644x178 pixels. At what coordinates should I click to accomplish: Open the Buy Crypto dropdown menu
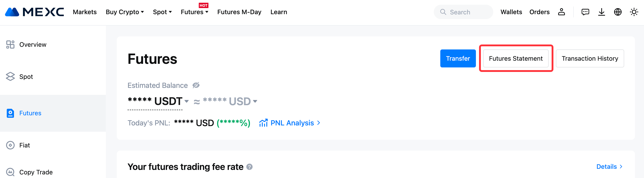125,12
